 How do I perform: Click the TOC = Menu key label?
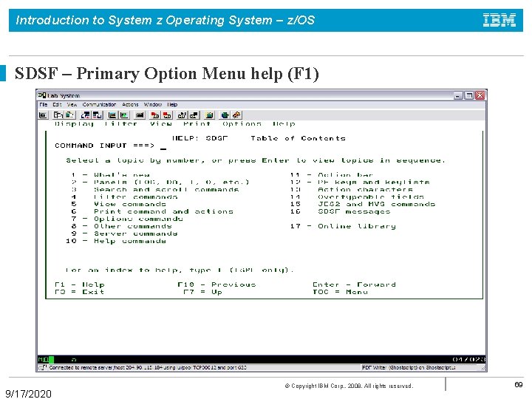340,292
